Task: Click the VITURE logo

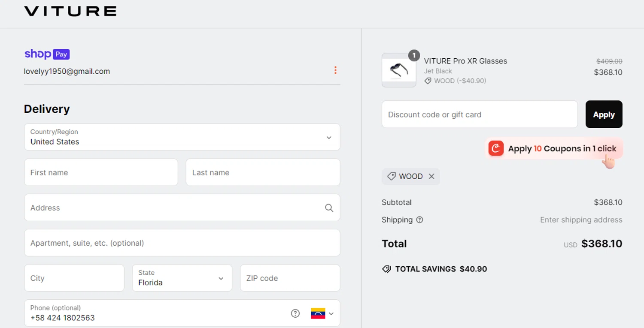Action: tap(70, 11)
